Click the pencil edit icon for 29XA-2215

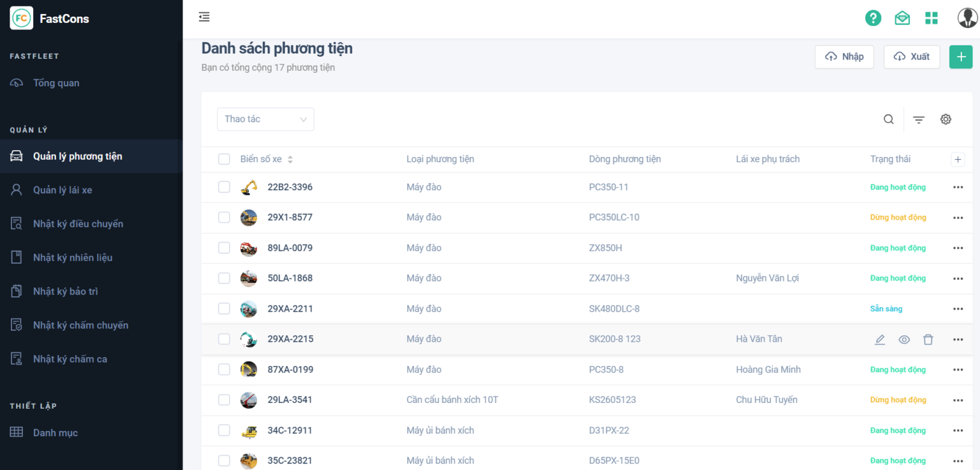click(x=880, y=340)
